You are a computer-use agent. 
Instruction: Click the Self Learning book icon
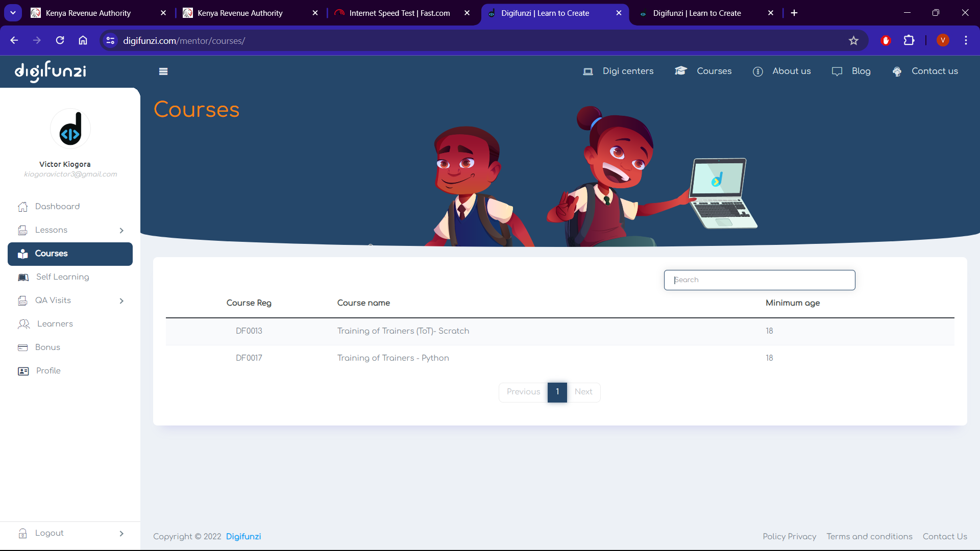(x=23, y=277)
